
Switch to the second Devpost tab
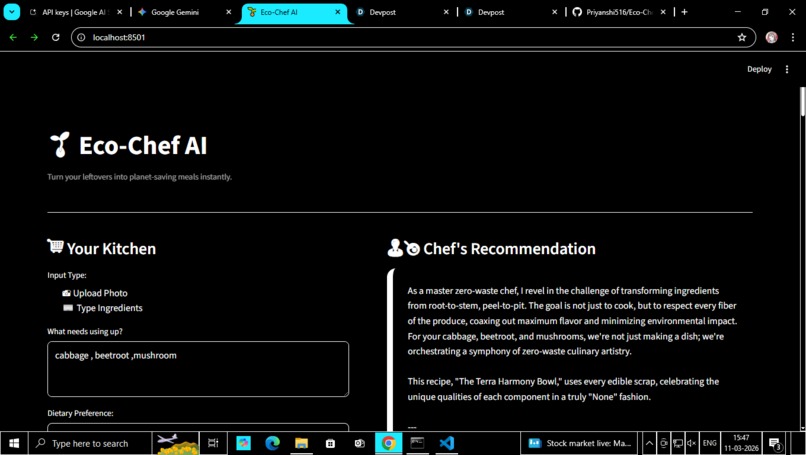click(x=491, y=12)
